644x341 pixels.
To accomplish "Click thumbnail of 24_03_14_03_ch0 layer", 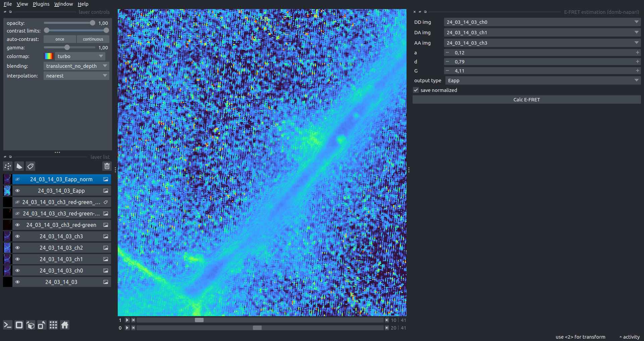I will (x=7, y=271).
